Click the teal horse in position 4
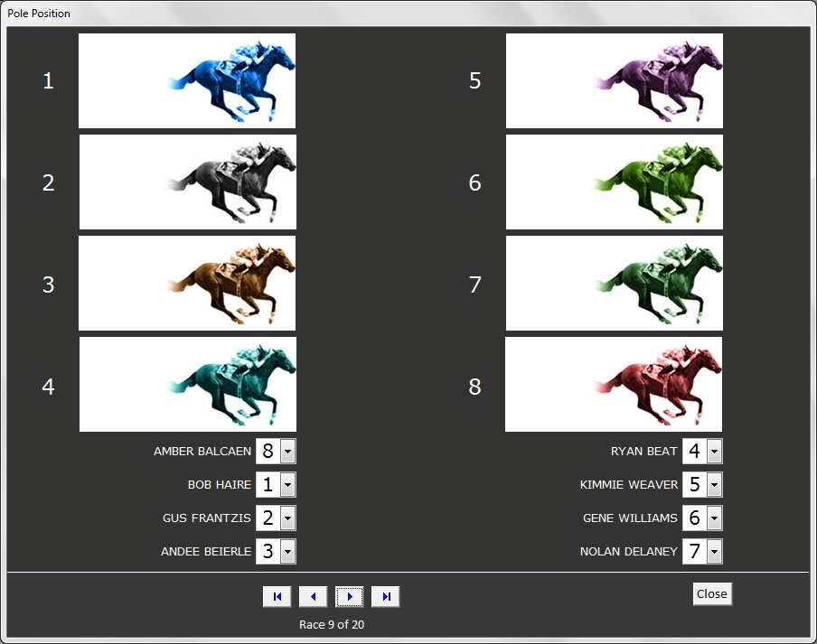 point(188,384)
